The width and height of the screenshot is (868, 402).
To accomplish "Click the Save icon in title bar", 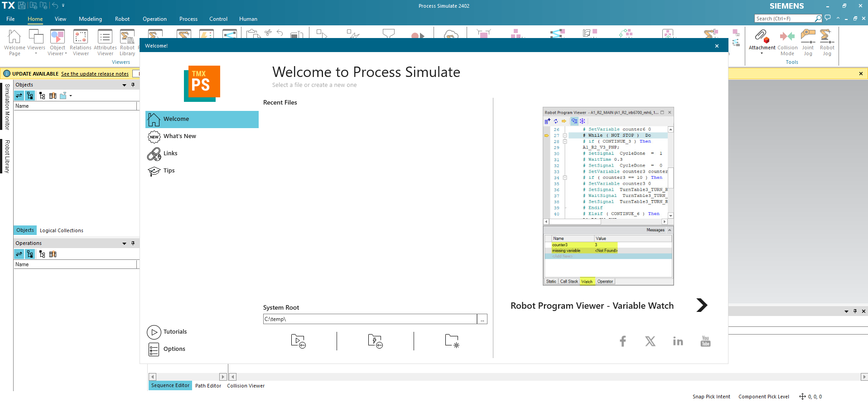I will [21, 5].
